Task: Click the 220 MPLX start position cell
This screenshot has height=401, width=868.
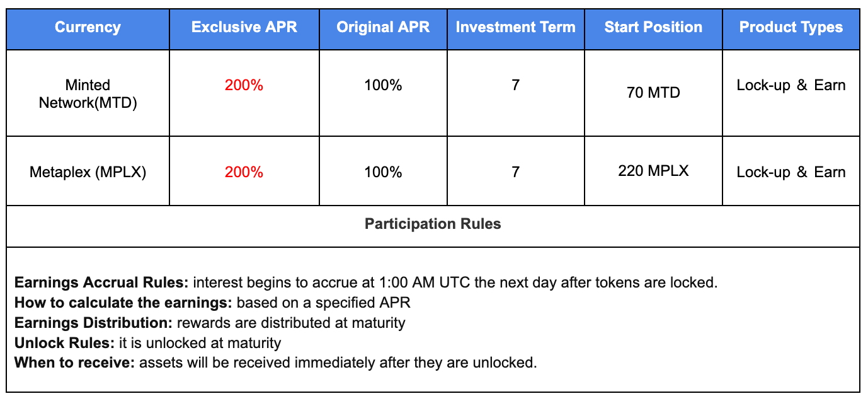Action: (653, 171)
